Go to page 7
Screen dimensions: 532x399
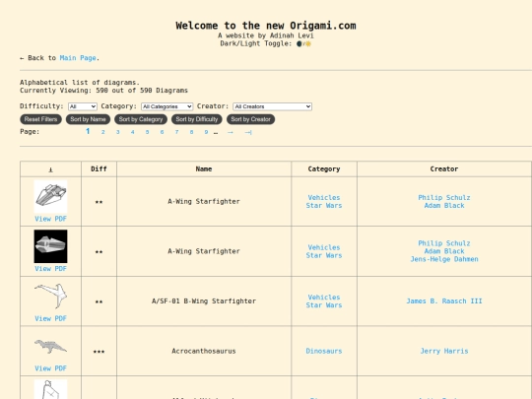click(176, 132)
